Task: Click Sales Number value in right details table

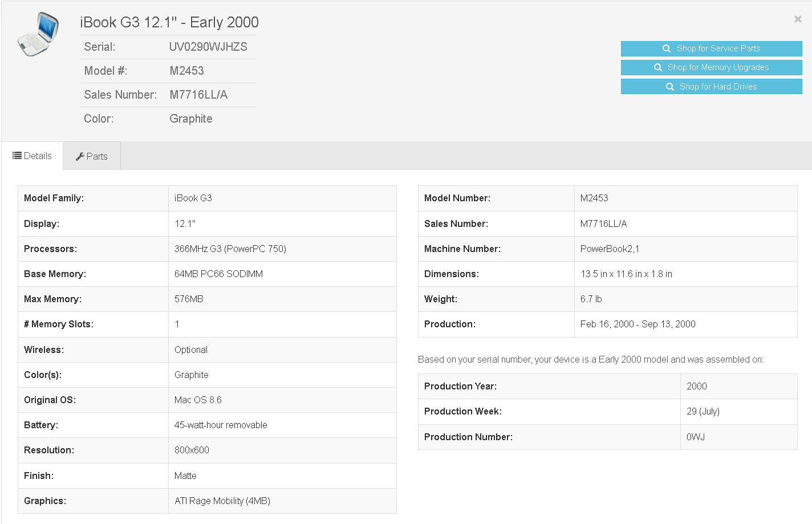Action: (x=603, y=224)
